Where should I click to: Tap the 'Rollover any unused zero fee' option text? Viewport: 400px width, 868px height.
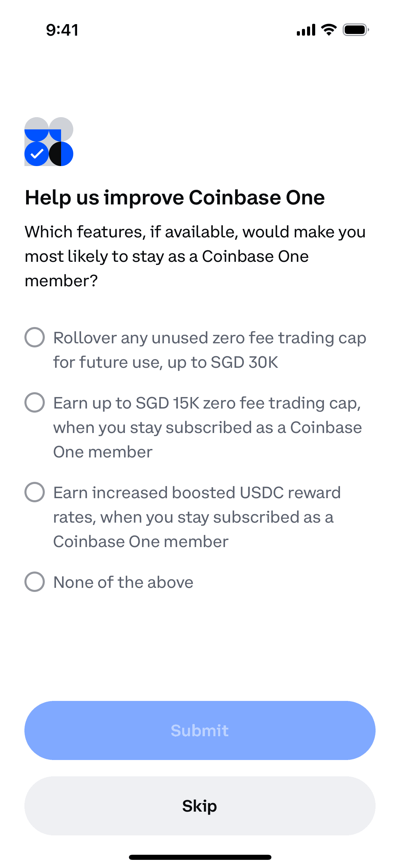(x=209, y=350)
